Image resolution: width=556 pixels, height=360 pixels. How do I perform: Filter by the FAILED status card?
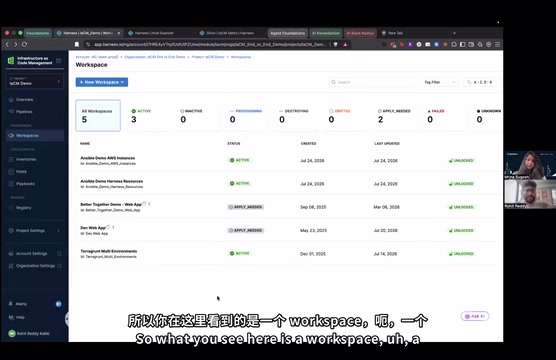[444, 116]
